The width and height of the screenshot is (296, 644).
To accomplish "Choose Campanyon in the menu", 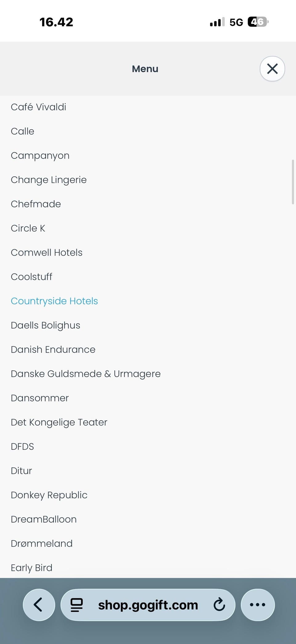I will pyautogui.click(x=40, y=156).
